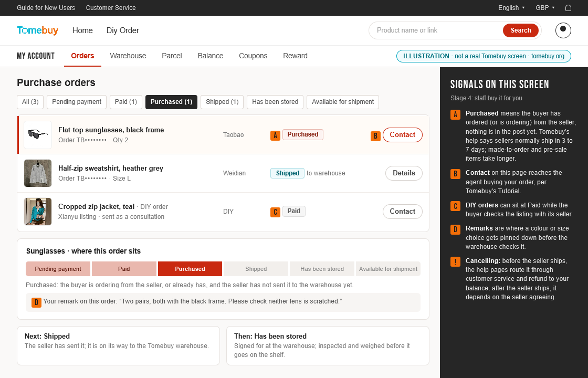588x378 pixels.
Task: Select the Purchased (1) filter chip
Action: (x=171, y=102)
